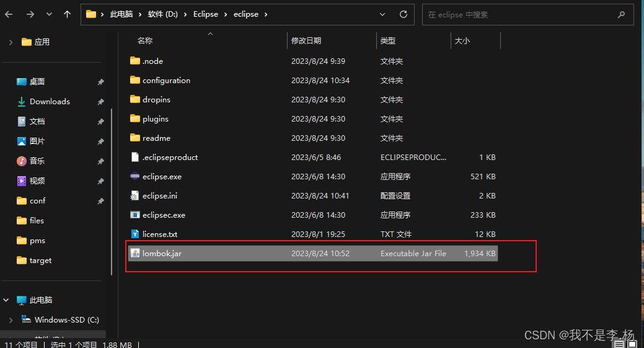Go up one folder level
644x348 pixels.
tap(68, 14)
